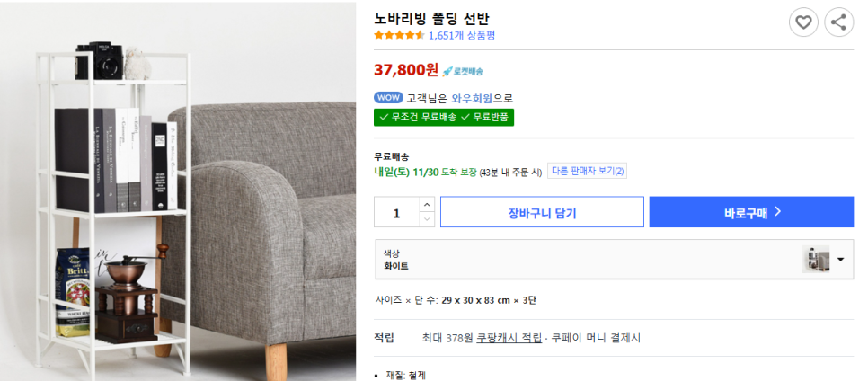
Task: Click the 노바리빙 폴딩 선반 product title
Action: [x=431, y=18]
